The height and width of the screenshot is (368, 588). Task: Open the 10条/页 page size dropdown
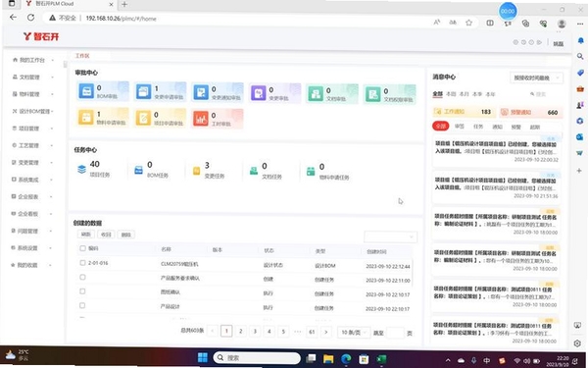354,333
